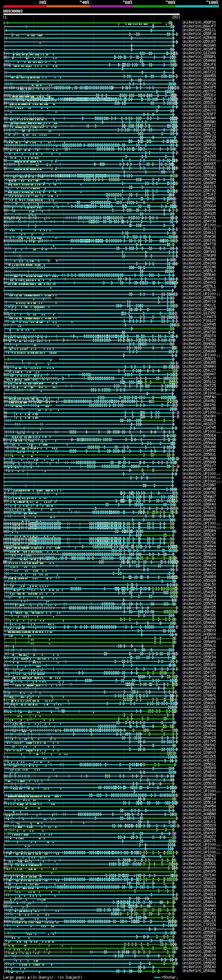This screenshot has height=980, width=222.
Task: Open the UniRef100_A8QFS0 hit label
Action: point(199,23)
